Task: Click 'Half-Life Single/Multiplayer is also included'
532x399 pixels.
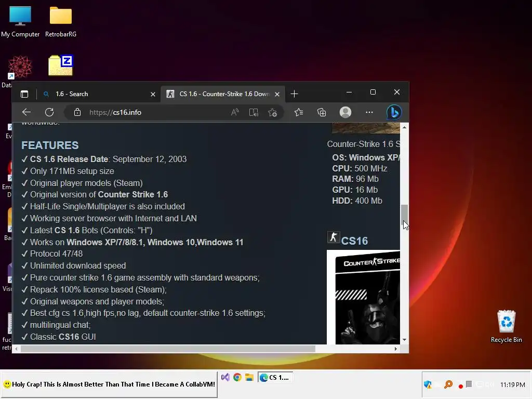Action: coord(107,206)
